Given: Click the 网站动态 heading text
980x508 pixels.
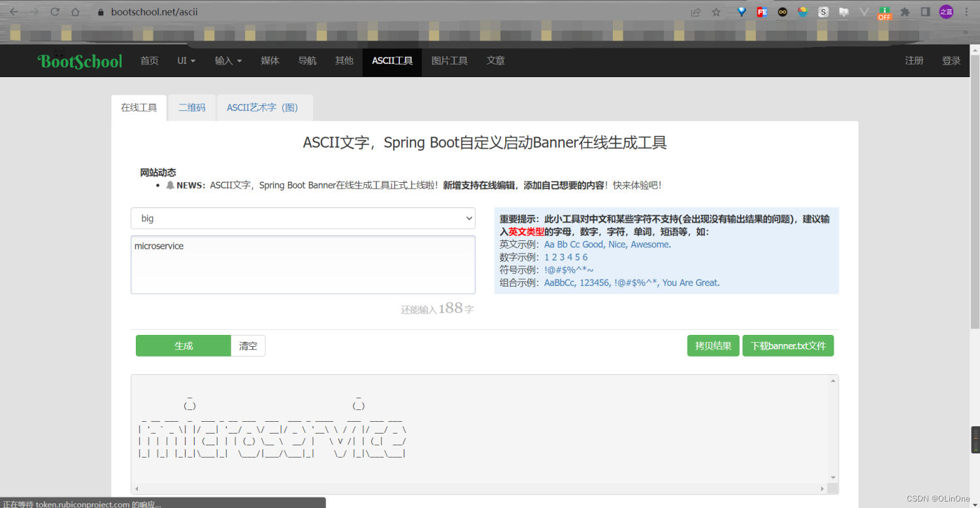Looking at the screenshot, I should tap(158, 172).
